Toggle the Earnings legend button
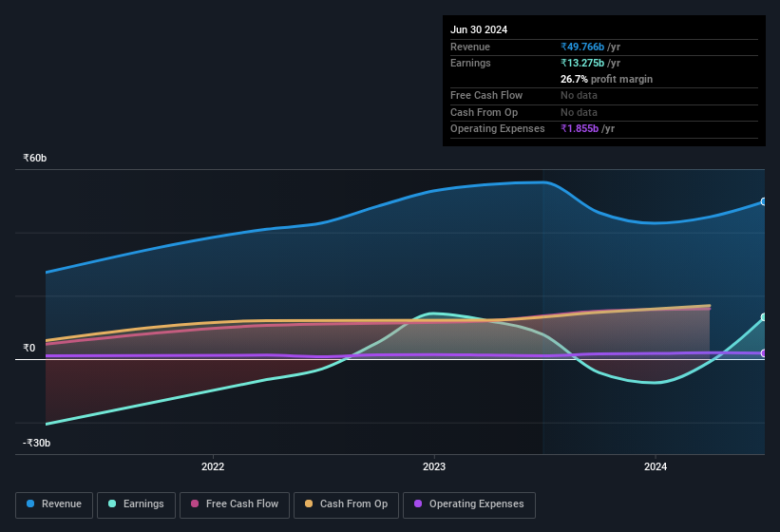 pos(136,504)
